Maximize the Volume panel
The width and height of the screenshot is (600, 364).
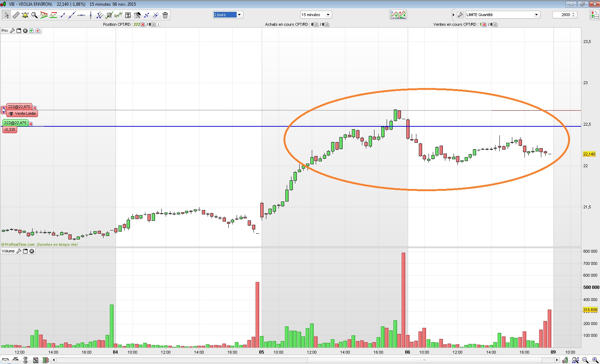click(25, 251)
